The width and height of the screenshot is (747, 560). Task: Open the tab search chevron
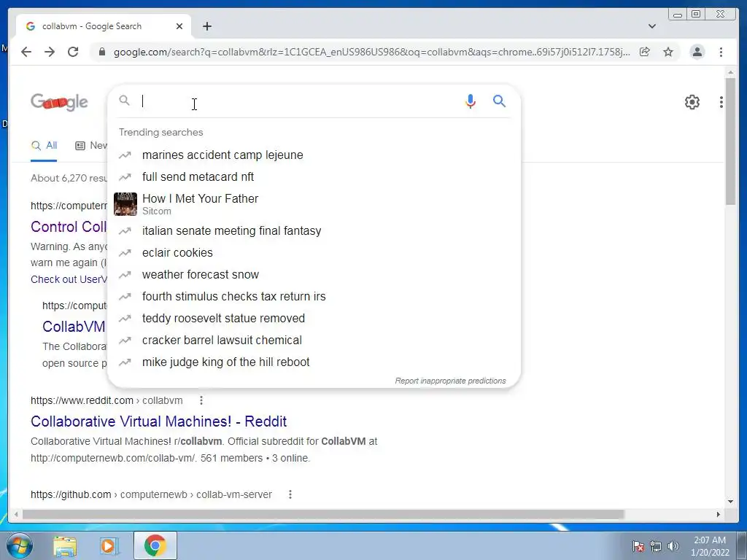pos(651,26)
